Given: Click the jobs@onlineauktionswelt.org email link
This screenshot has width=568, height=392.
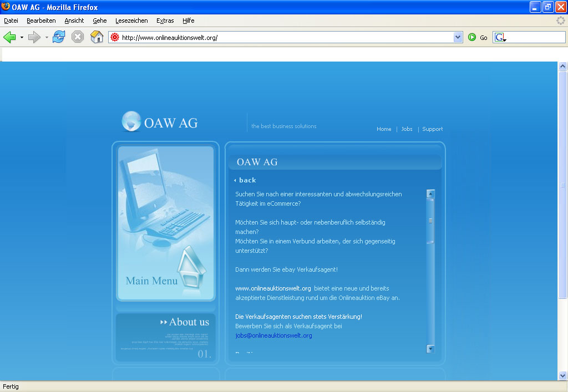Looking at the screenshot, I should click(273, 335).
